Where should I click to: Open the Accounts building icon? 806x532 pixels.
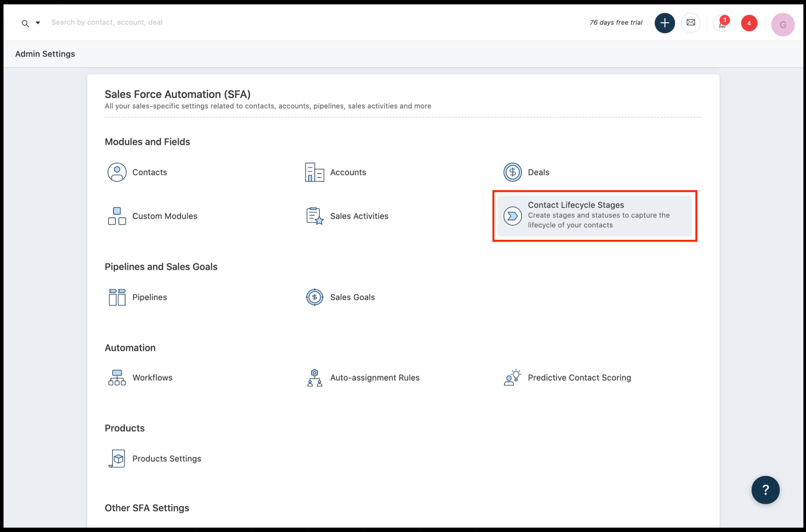314,172
